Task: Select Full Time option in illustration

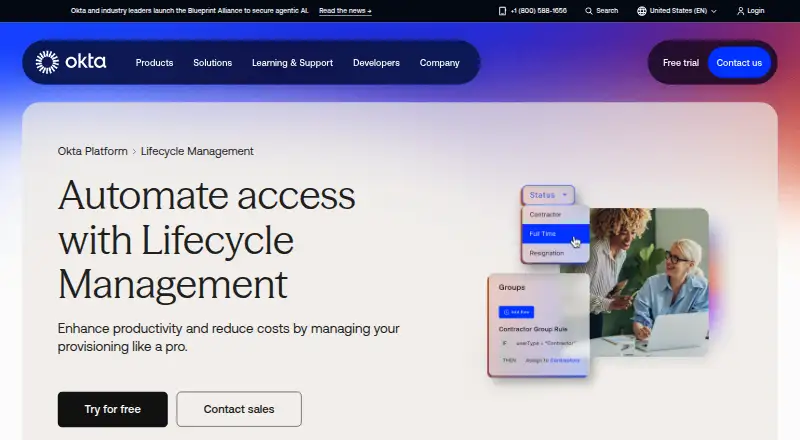Action: coord(555,234)
